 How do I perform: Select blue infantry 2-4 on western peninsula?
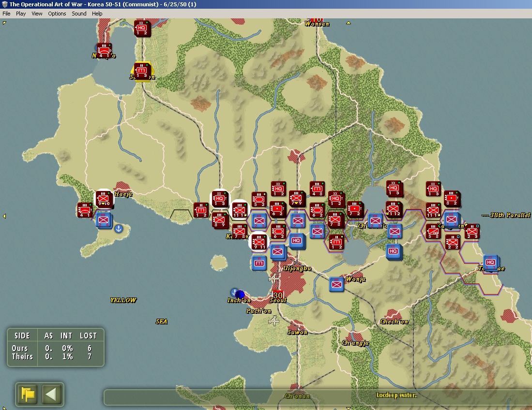point(104,220)
